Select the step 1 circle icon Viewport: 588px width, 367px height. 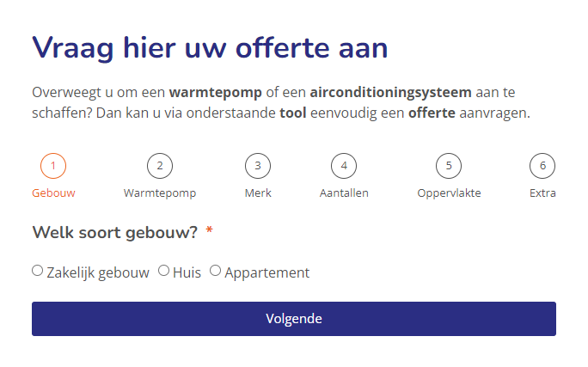click(53, 166)
